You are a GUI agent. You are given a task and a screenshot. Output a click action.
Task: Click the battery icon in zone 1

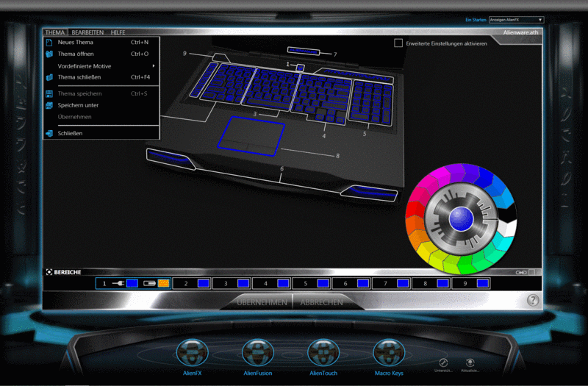pos(150,283)
